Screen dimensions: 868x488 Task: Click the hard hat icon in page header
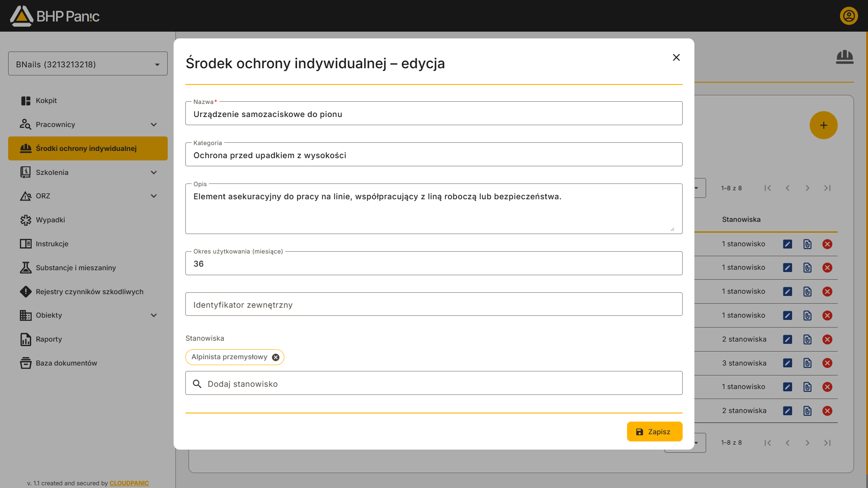pyautogui.click(x=844, y=57)
